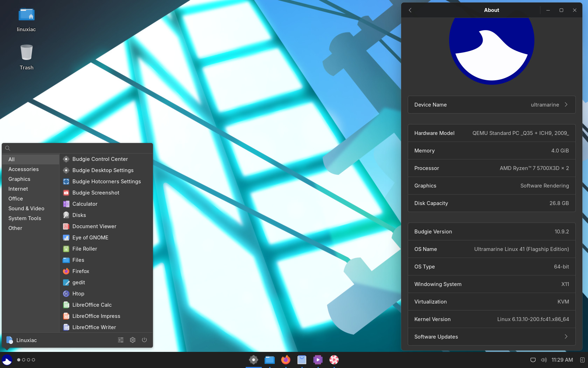Viewport: 588px width, 368px height.
Task: Open gedit text editor
Action: (x=106, y=282)
